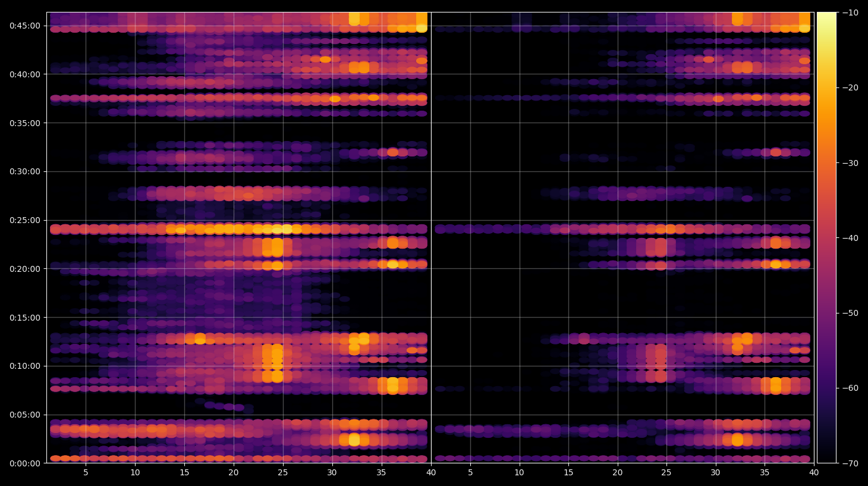Click the −70 colorbar tick label
The image size is (868, 486).
click(x=850, y=463)
